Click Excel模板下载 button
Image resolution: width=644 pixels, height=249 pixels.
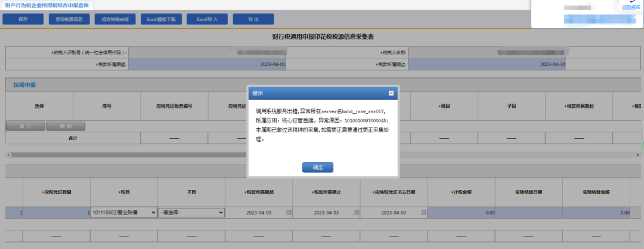pyautogui.click(x=161, y=19)
